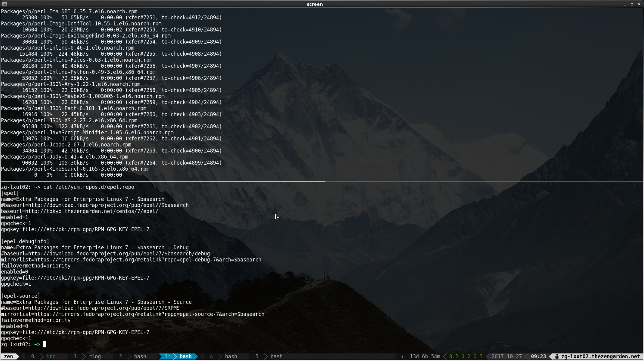Click the 'enabled=1' line under [epel]
This screenshot has height=361, width=644.
click(x=14, y=217)
